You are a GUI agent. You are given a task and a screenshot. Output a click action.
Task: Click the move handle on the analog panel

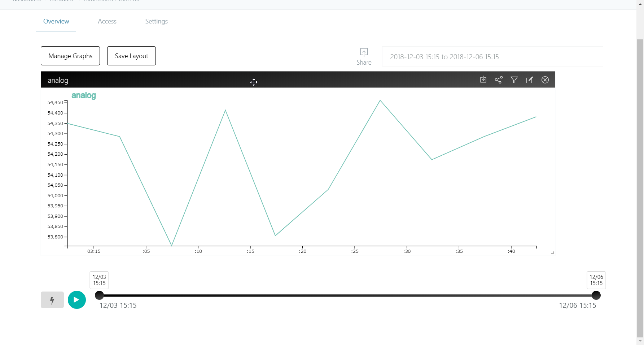coord(254,82)
